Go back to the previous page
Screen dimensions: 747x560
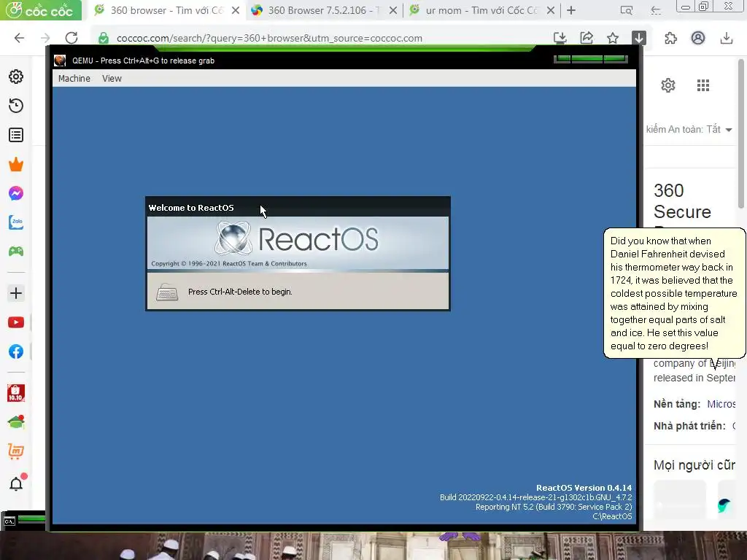click(19, 38)
